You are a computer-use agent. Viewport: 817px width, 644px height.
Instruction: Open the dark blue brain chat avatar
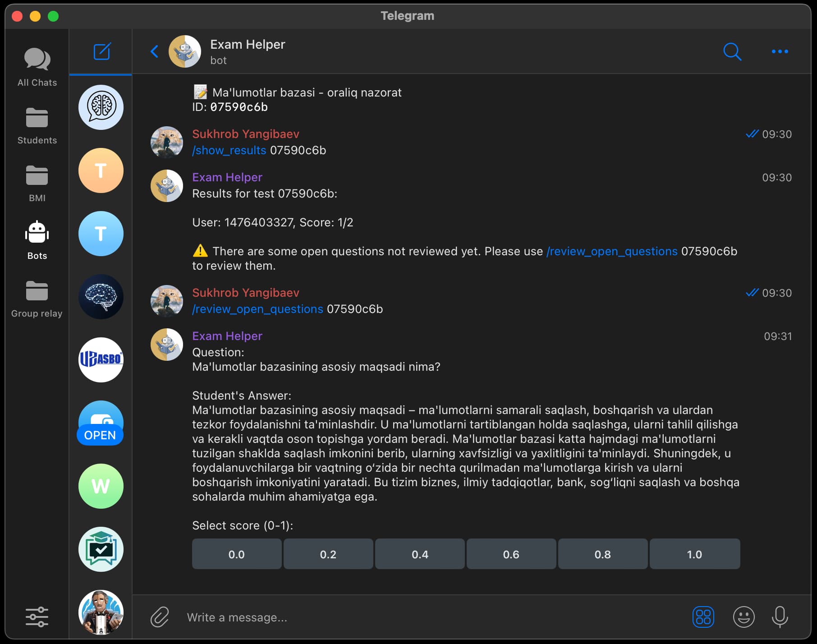(x=101, y=297)
